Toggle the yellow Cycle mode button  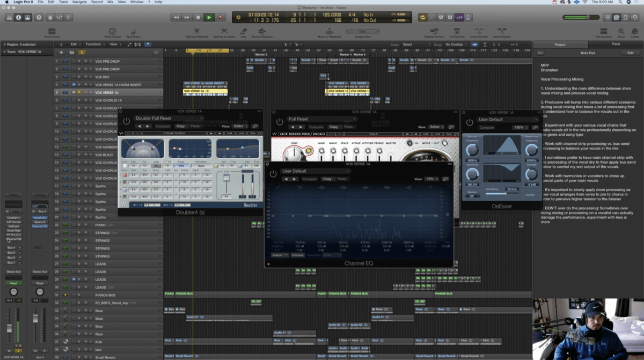[x=423, y=18]
